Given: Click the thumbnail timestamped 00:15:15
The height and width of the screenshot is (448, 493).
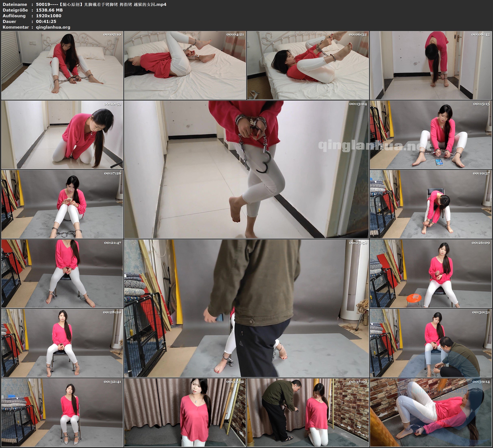Looking at the screenshot, I should (431, 135).
